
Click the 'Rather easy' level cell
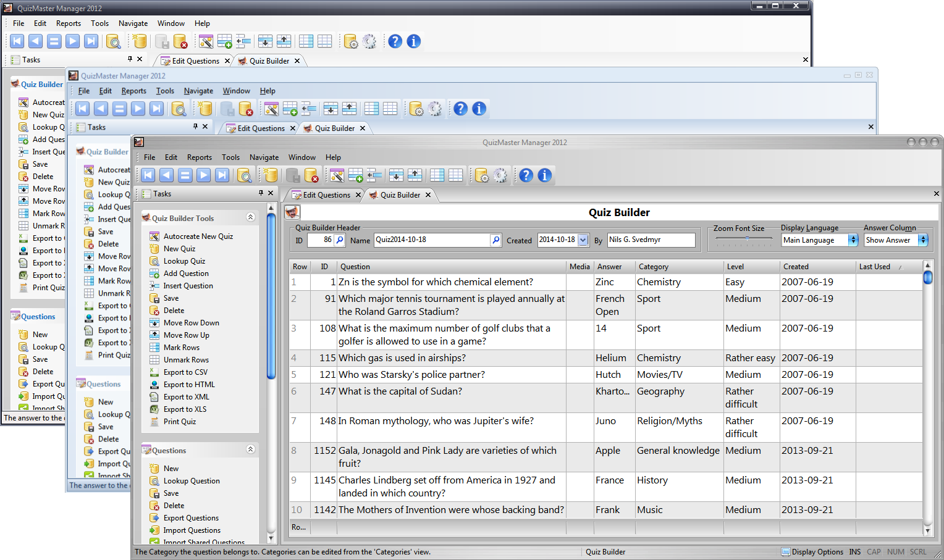coord(750,358)
